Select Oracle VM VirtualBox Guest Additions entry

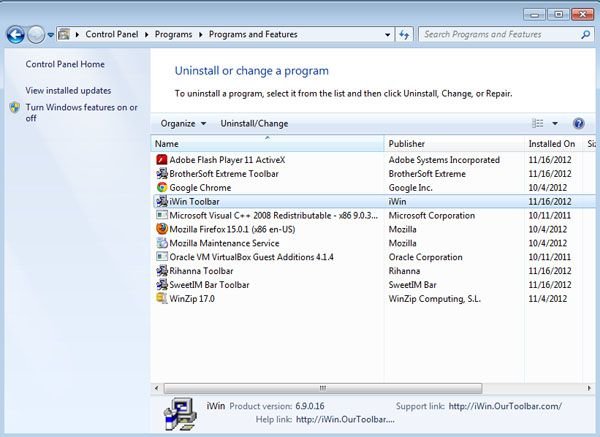click(251, 257)
